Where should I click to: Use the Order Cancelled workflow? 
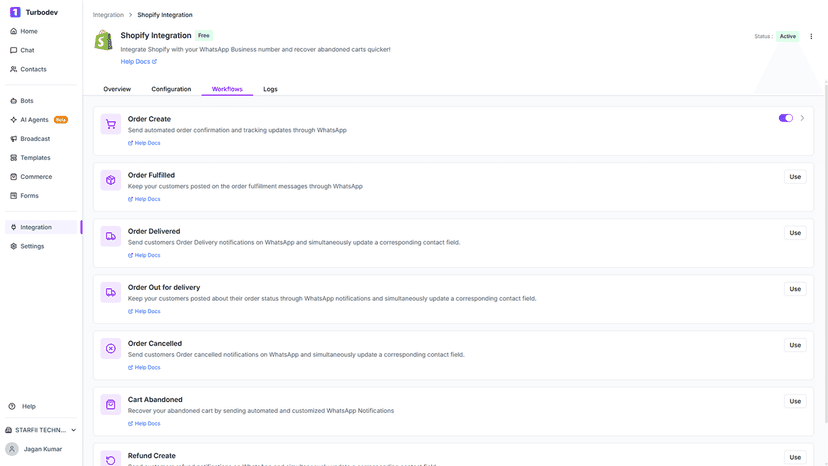[795, 345]
